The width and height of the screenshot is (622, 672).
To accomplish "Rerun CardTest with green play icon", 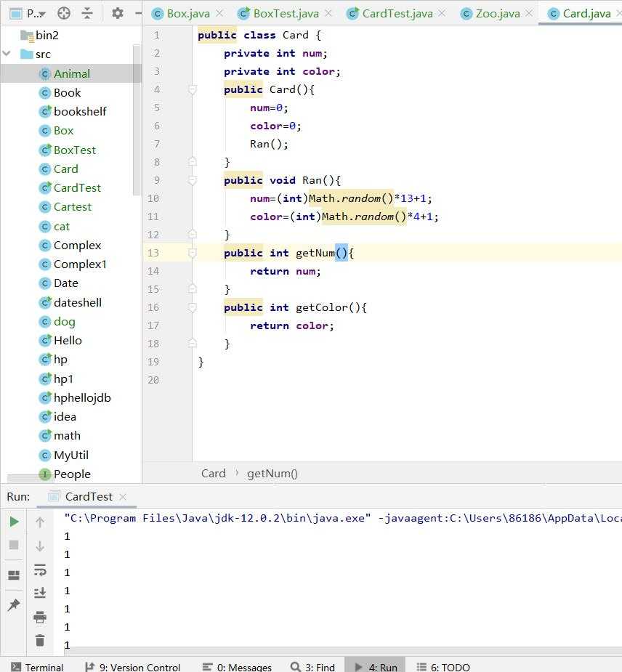I will tap(14, 522).
